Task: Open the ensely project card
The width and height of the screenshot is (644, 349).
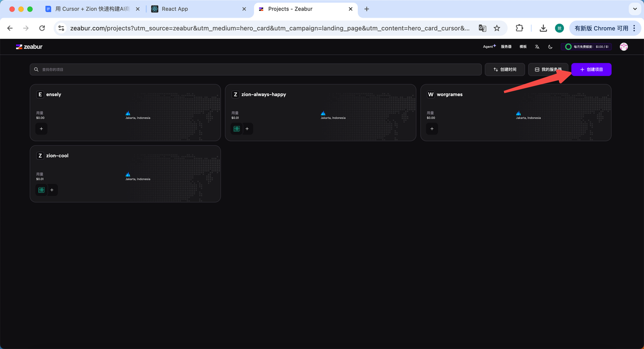Action: pos(125,113)
